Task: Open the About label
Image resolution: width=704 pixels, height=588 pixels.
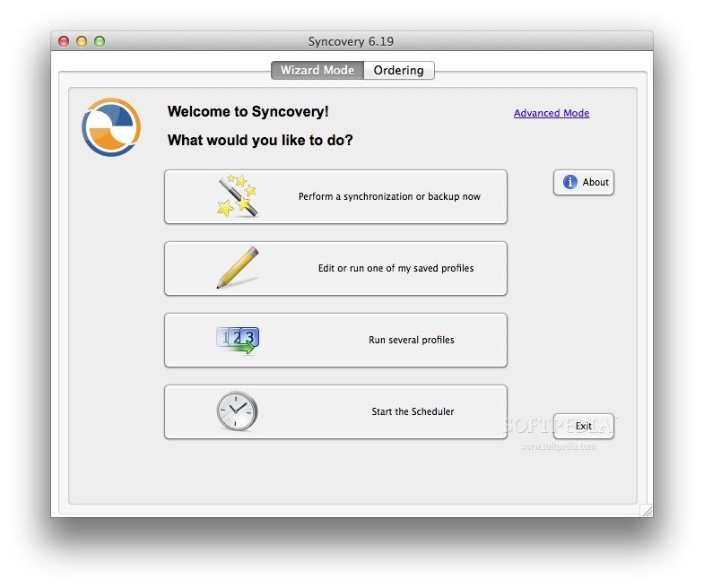Action: (595, 182)
